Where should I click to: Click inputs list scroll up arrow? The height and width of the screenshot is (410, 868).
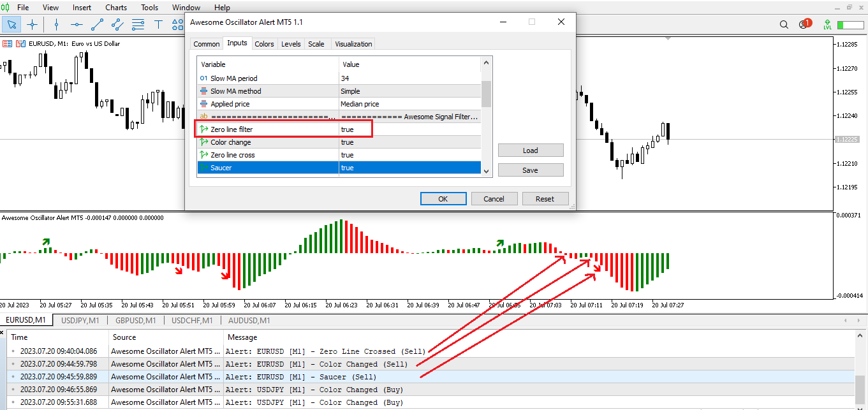click(x=486, y=62)
